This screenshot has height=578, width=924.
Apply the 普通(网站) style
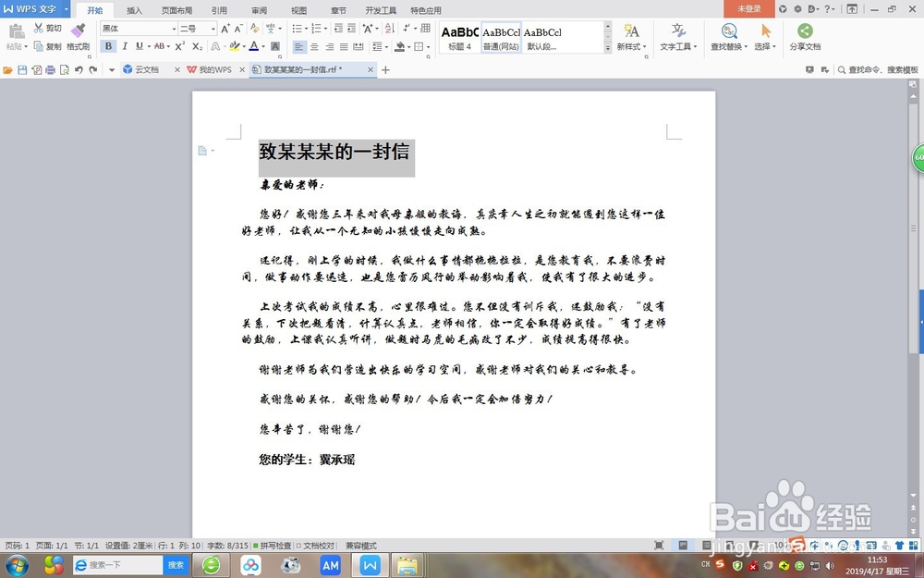502,38
